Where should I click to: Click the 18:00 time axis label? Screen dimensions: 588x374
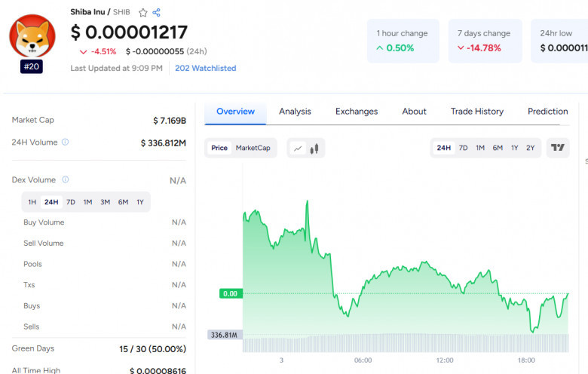coord(526,360)
